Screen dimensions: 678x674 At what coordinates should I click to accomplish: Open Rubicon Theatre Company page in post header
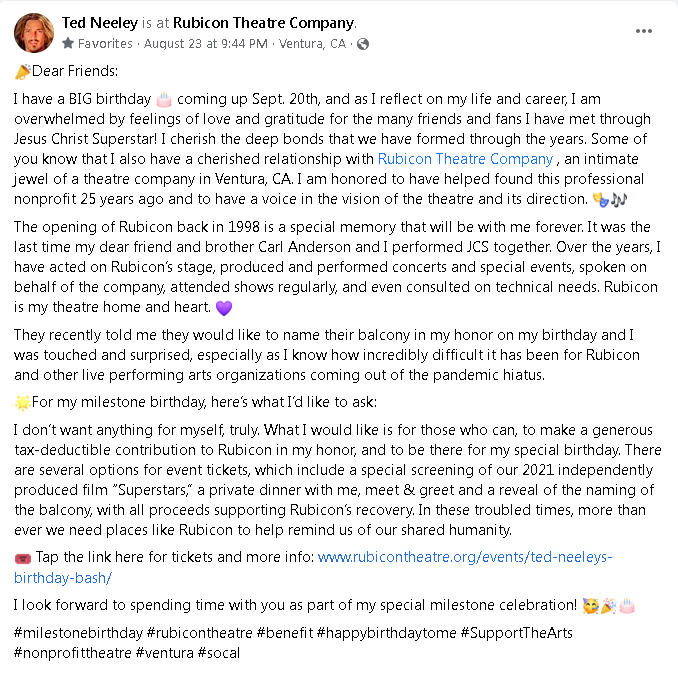263,22
